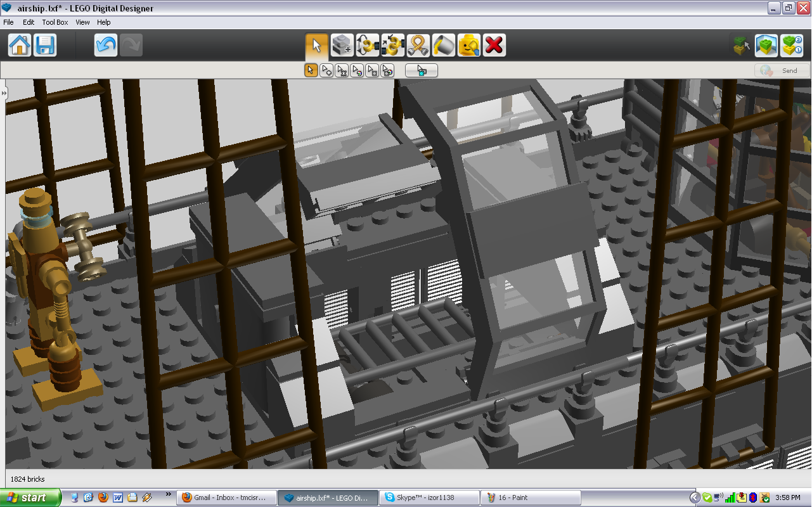Click the Windows Start button
The image size is (812, 507).
coord(30,497)
